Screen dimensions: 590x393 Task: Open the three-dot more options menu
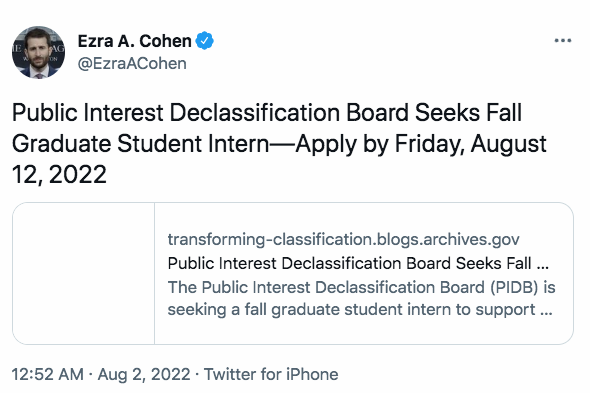click(x=563, y=40)
